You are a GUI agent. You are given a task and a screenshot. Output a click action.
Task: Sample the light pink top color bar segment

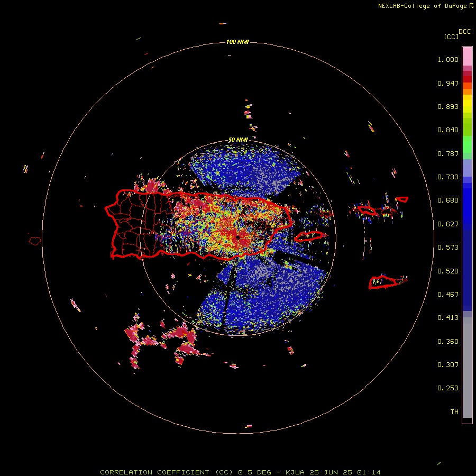467,56
